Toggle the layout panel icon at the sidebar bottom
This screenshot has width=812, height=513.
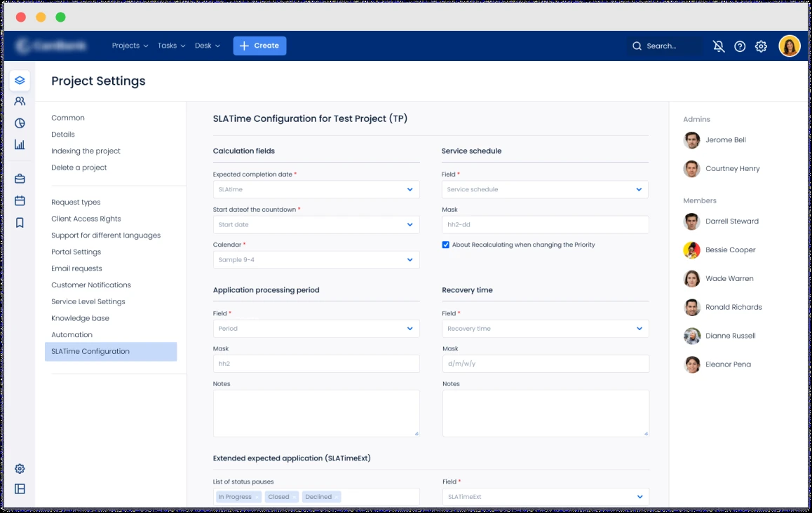click(20, 489)
